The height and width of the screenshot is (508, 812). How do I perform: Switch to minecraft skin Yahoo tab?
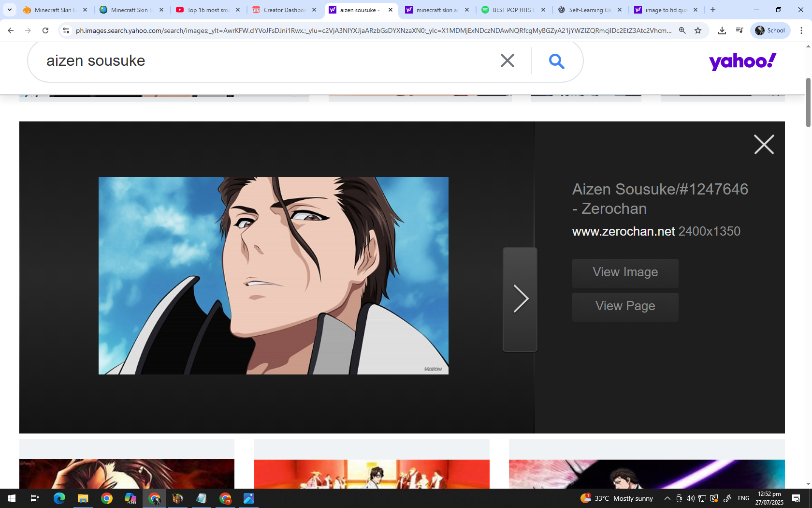[437, 10]
